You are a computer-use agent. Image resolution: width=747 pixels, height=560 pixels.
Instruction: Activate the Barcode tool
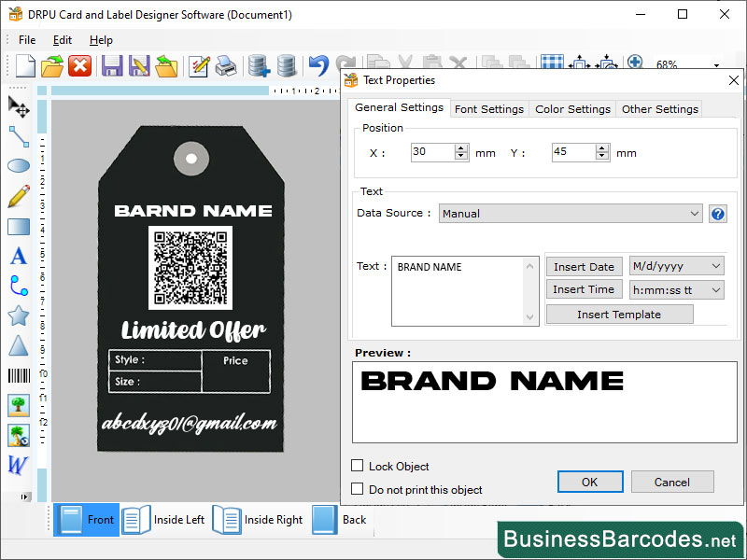17,375
